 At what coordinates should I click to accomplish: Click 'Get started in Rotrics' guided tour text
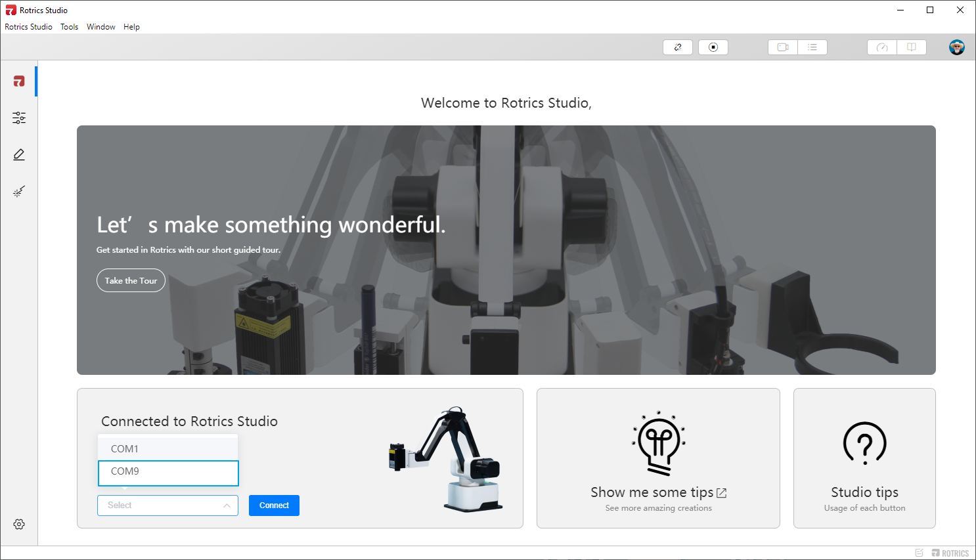(189, 250)
